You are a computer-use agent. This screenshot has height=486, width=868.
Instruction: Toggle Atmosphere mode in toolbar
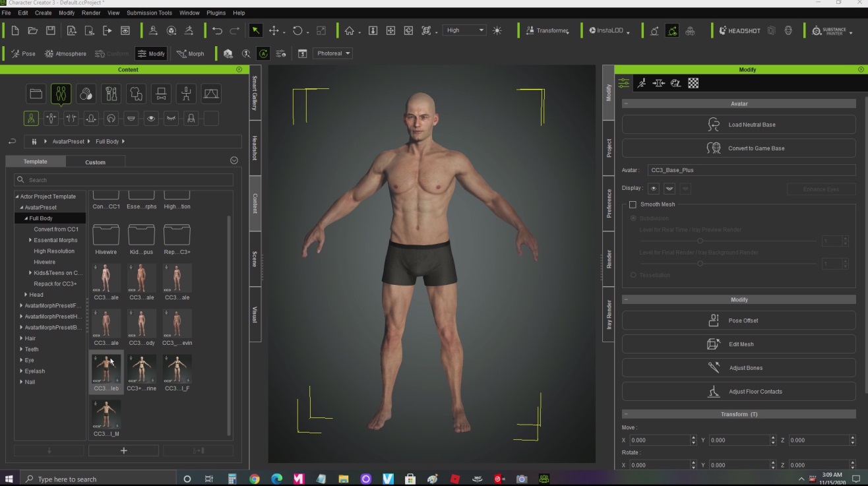pos(65,53)
